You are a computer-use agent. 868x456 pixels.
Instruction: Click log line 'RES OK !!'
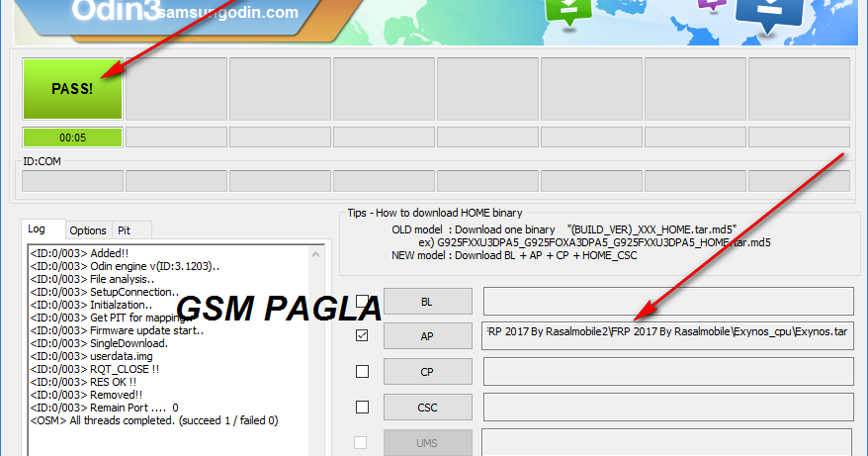83,382
